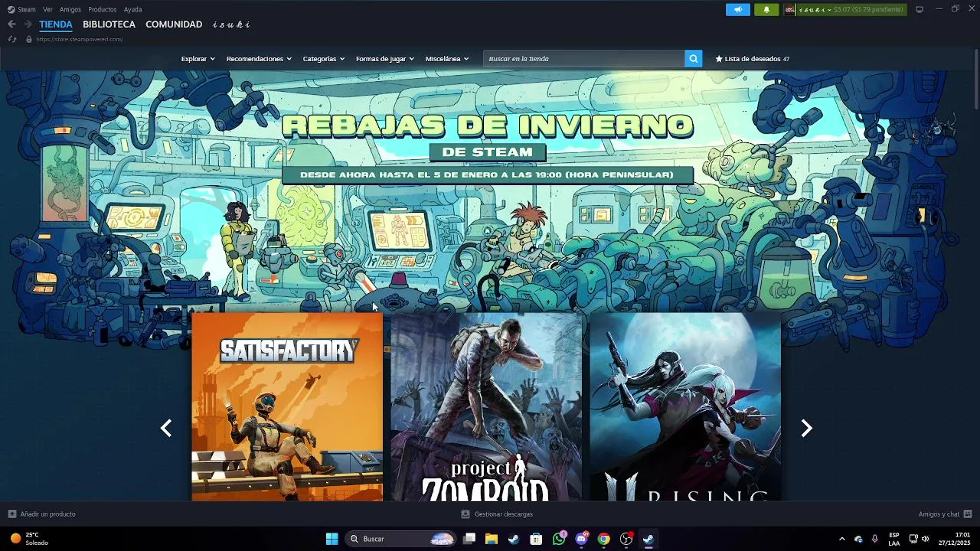This screenshot has width=980, height=551.
Task: Show previous featured games with left arrow
Action: coord(166,429)
